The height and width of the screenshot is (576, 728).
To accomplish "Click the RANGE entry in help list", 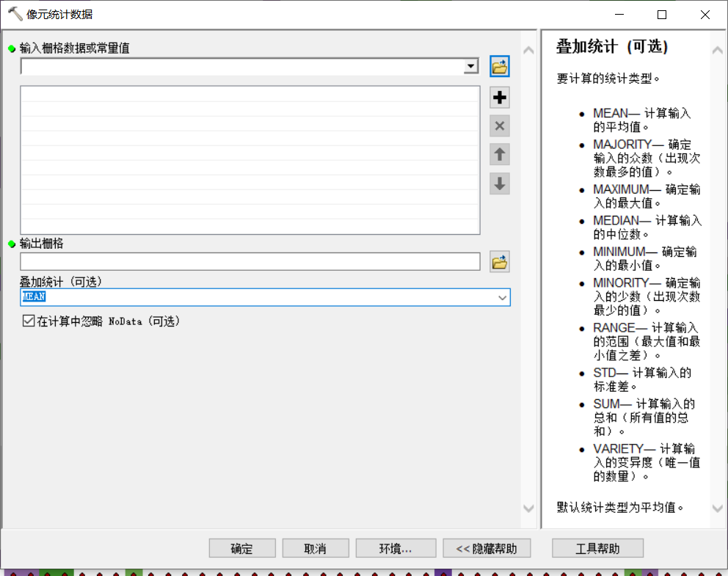I will [647, 341].
